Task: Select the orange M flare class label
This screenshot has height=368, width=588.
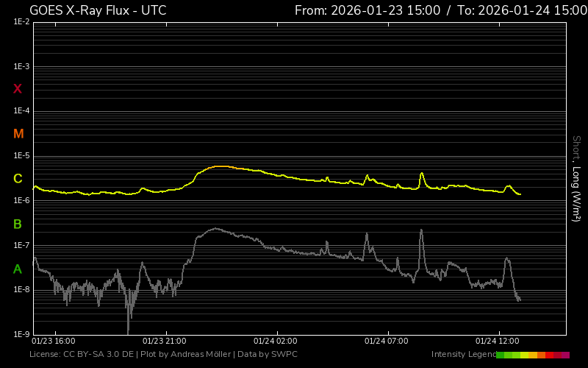Action: pos(18,134)
